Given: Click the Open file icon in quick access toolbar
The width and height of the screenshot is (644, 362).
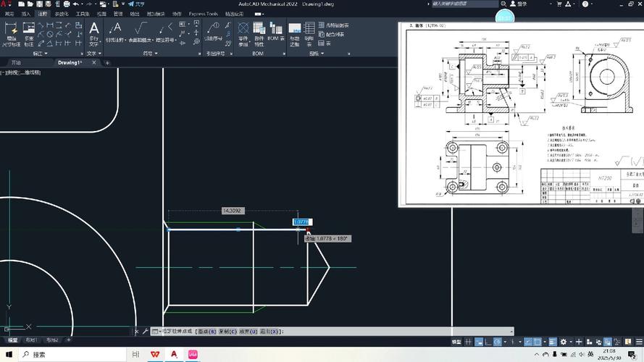Looking at the screenshot, I should [30, 4].
